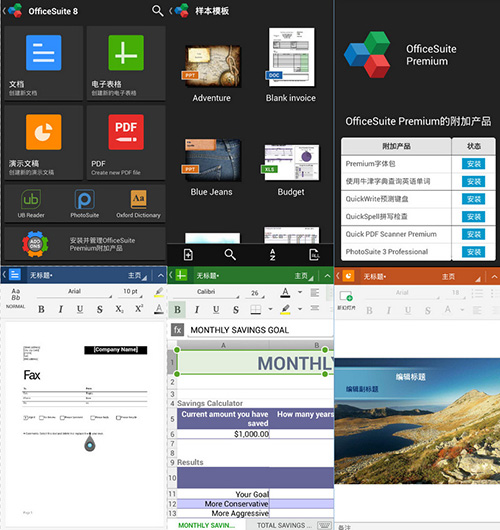Create a new presentation with the orange icon
Image resolution: width=500 pixels, height=530 pixels.
[x=44, y=132]
